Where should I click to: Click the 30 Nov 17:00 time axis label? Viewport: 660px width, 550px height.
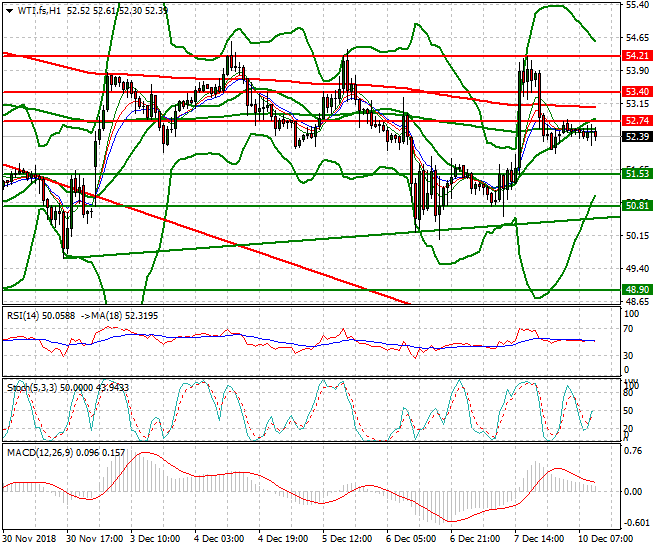(95, 539)
